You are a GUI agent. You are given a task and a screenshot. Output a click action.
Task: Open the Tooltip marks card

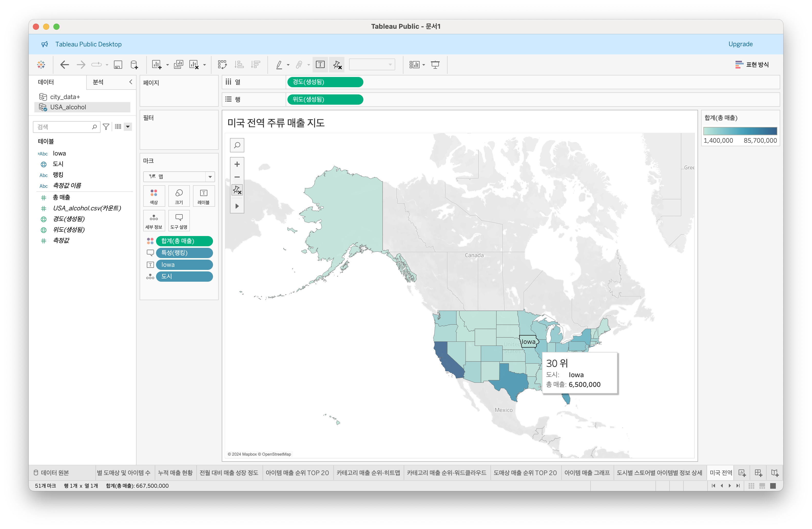pyautogui.click(x=179, y=221)
